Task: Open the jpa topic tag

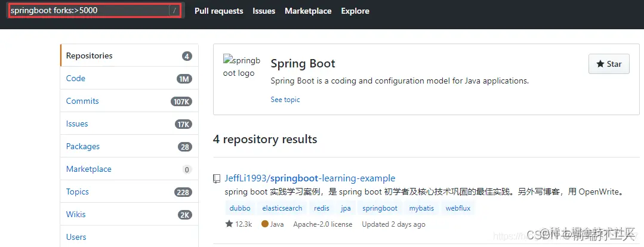Action: (346, 208)
